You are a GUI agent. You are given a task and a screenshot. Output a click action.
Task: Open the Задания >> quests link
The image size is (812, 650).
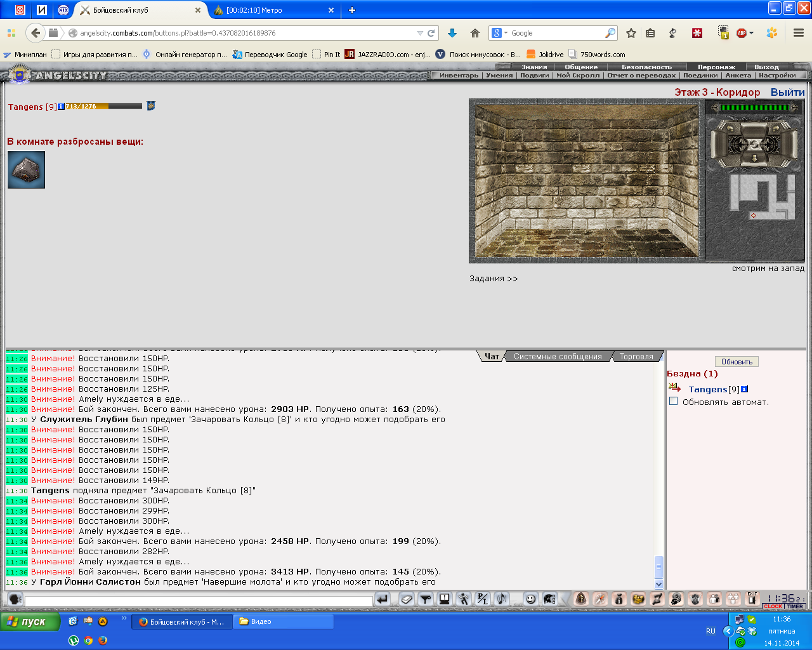tap(494, 279)
